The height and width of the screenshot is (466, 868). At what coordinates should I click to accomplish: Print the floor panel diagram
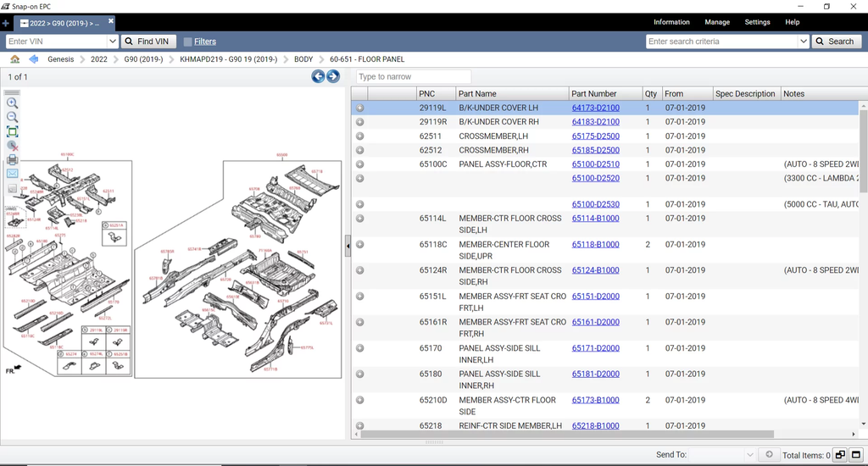point(12,159)
